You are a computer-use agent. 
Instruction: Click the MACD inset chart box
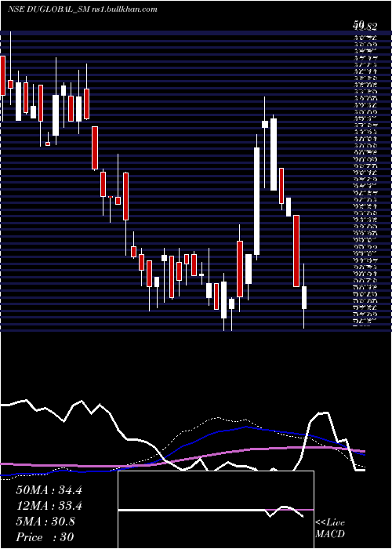[216, 510]
